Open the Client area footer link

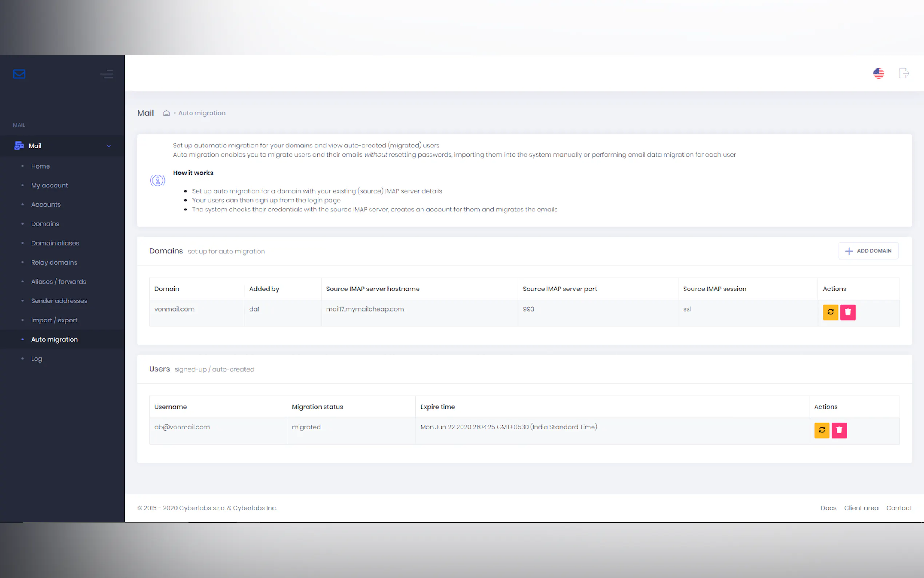(x=861, y=508)
